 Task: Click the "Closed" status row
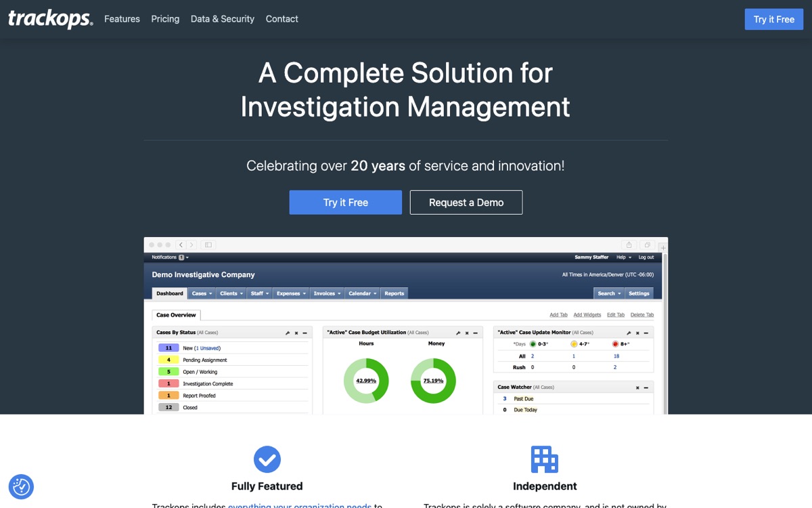(232, 407)
